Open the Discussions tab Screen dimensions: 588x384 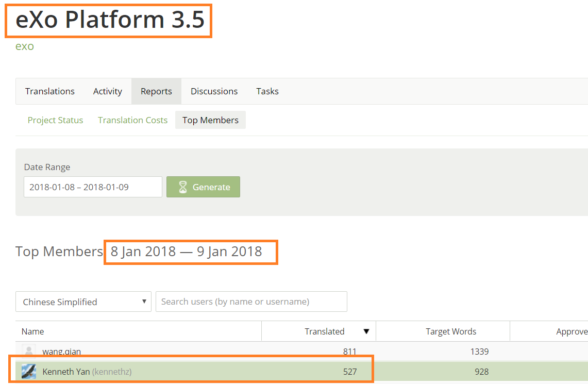pyautogui.click(x=214, y=91)
